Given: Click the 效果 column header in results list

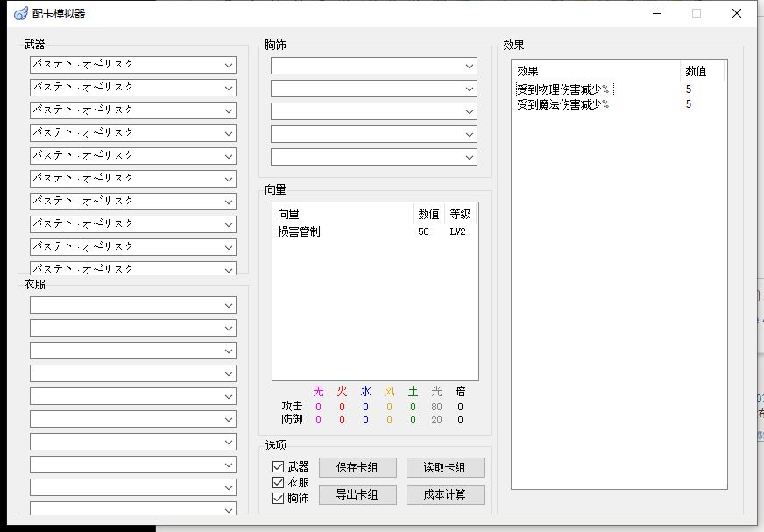Looking at the screenshot, I should 596,71.
